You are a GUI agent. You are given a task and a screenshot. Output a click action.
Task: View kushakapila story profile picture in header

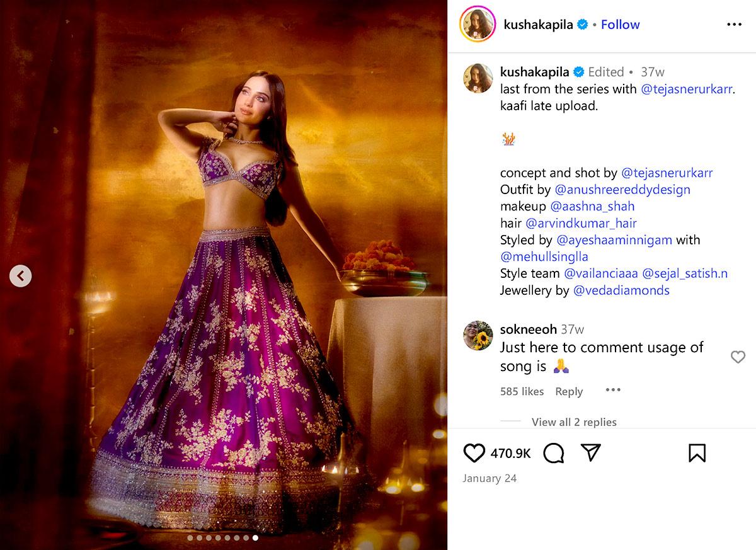click(x=478, y=25)
